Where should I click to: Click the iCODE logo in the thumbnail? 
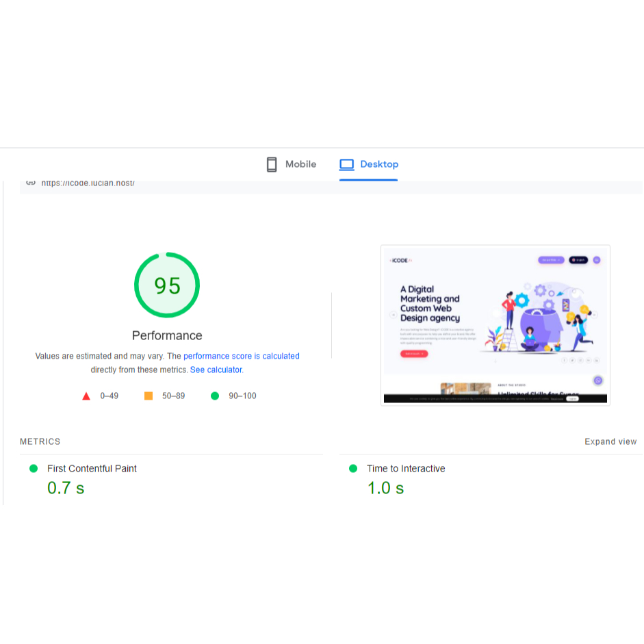(x=400, y=260)
